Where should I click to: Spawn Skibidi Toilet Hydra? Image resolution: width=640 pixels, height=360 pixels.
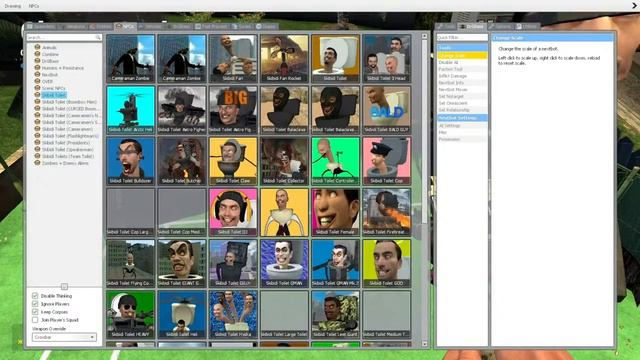[x=233, y=315]
